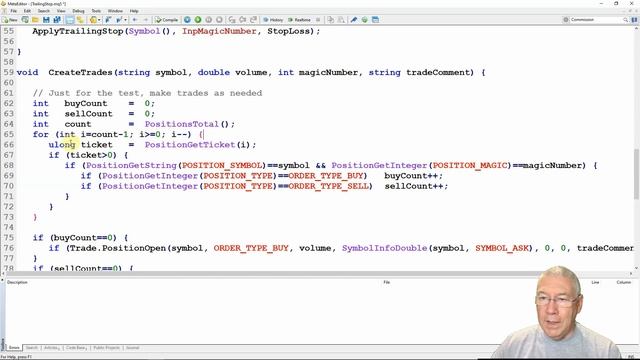Open the Window menu
The width and height of the screenshot is (640, 360).
click(115, 11)
